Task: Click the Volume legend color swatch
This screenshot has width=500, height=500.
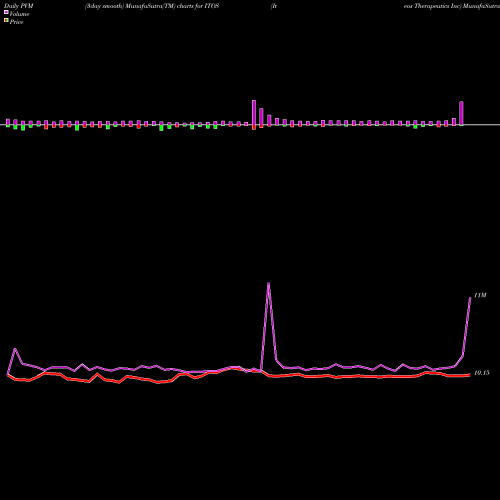Action: click(6, 12)
